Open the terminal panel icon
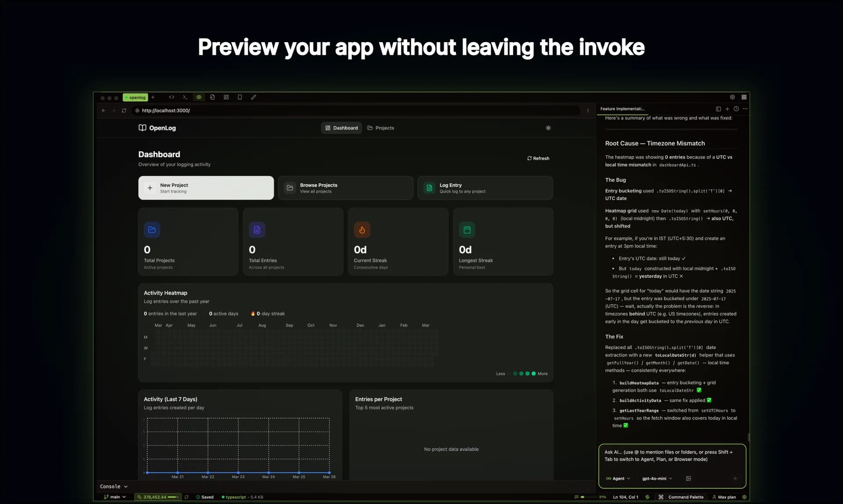Viewport: 843px width, 504px height. click(x=185, y=97)
